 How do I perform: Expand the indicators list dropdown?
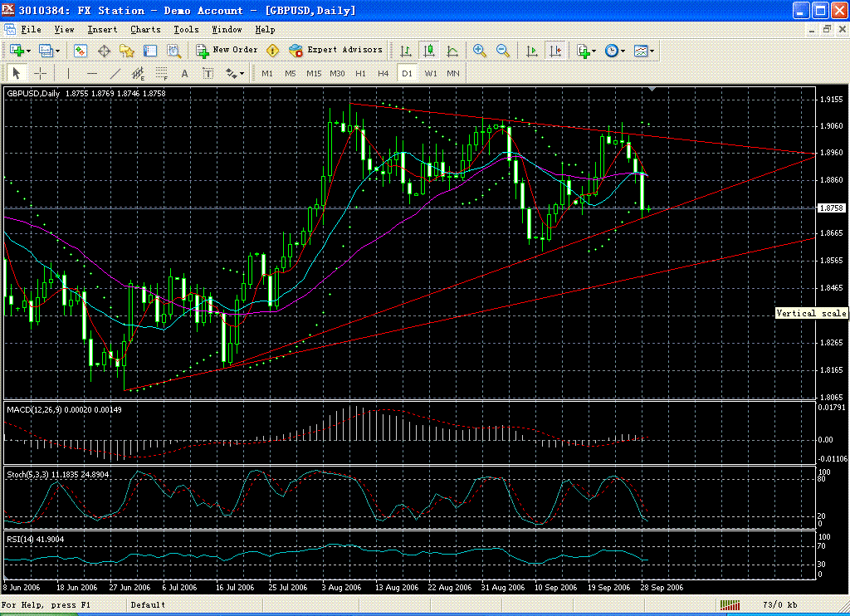594,51
